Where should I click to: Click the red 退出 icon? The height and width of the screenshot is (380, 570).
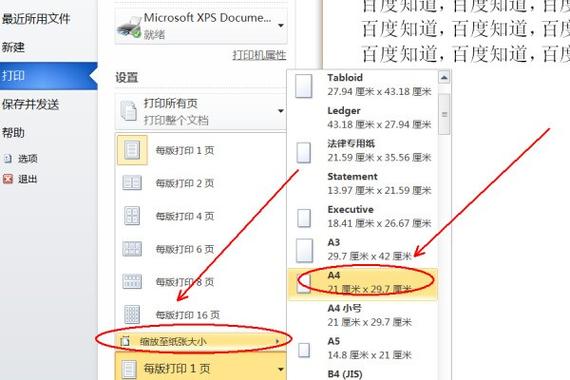[8, 179]
